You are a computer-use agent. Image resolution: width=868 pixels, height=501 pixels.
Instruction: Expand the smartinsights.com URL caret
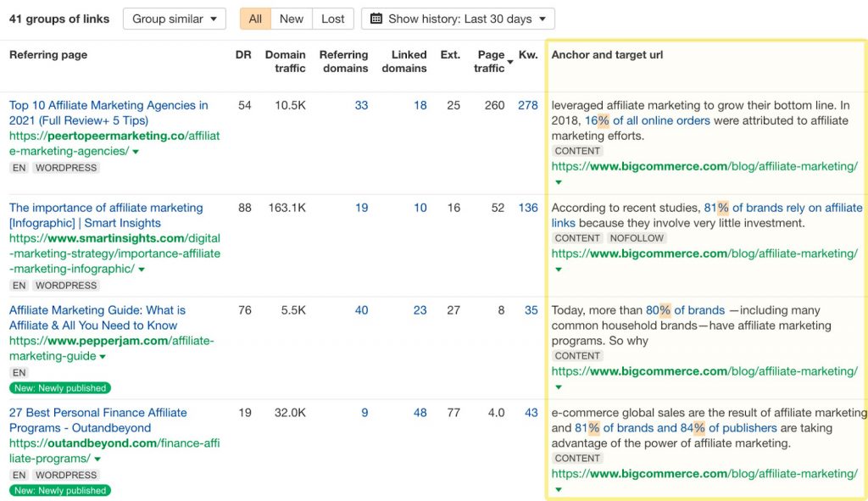point(142,270)
